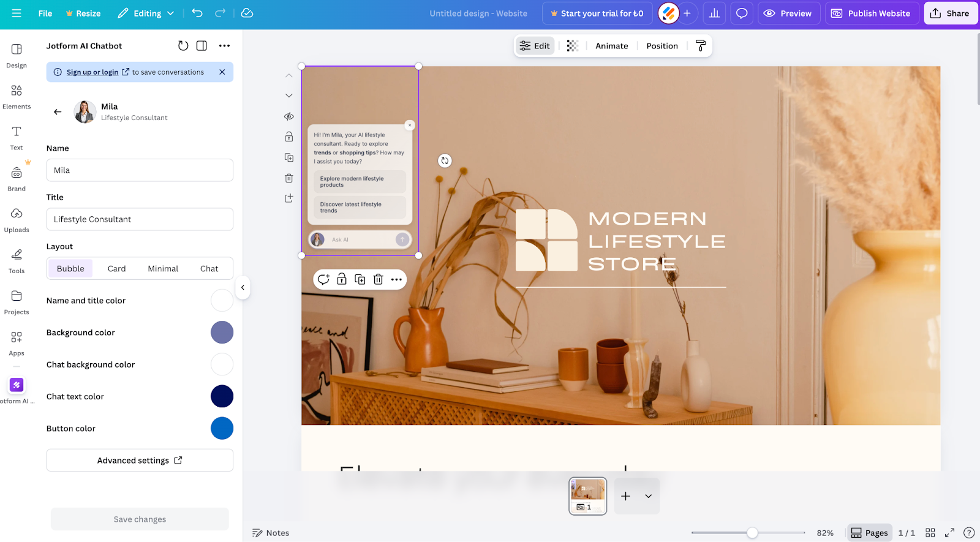Open the File menu
The height and width of the screenshot is (542, 980).
pos(45,13)
